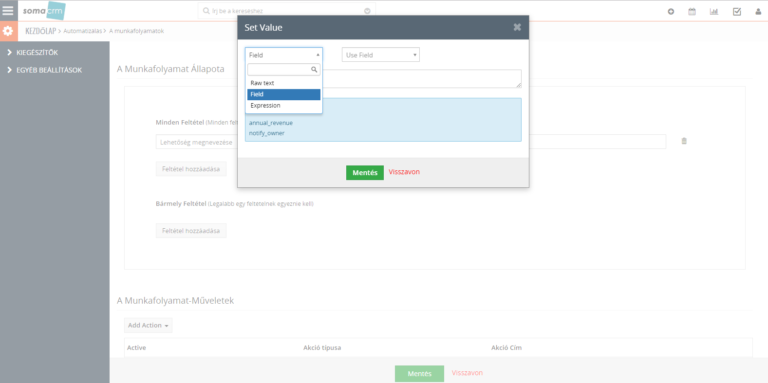Screen dimensions: 768x383
Task: Open A munkafolyamatok breadcrumb link
Action: 137,31
